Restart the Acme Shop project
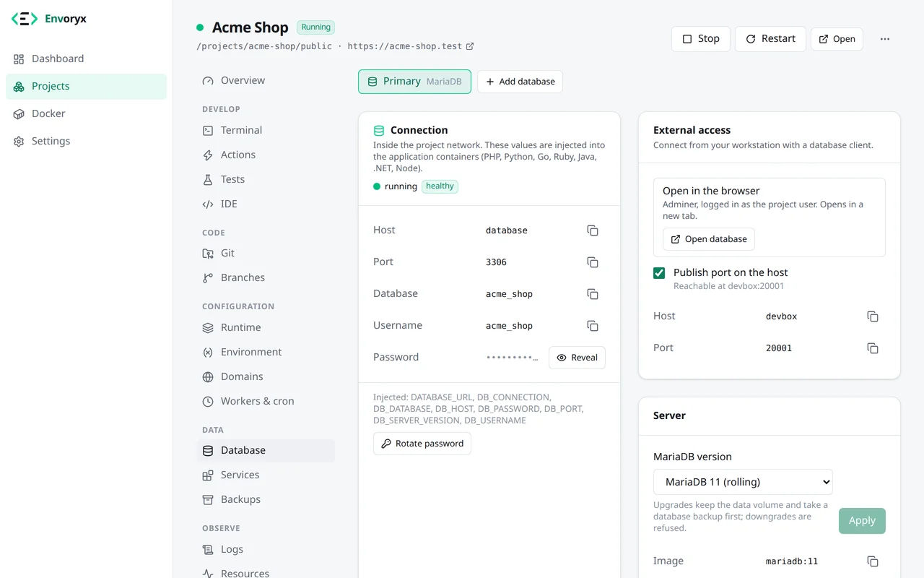 point(770,39)
